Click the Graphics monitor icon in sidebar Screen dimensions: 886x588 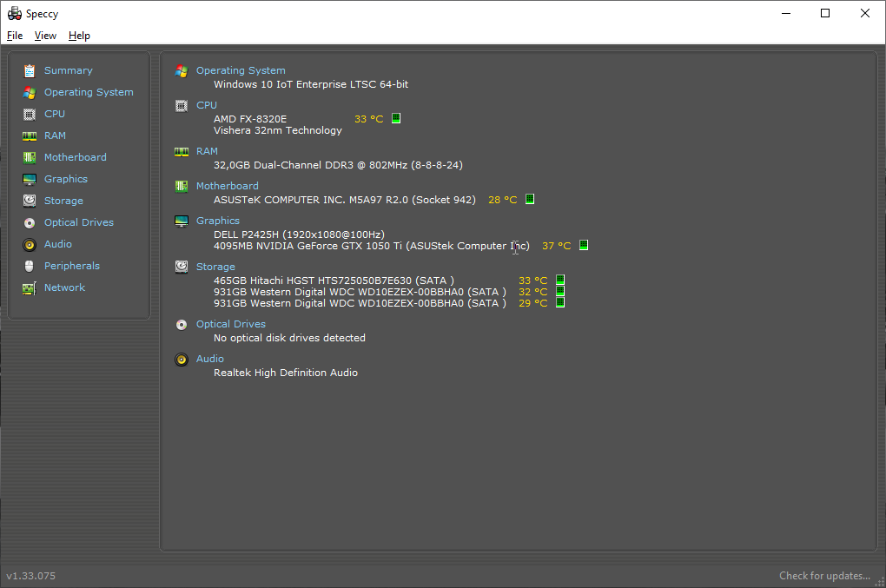pos(30,180)
